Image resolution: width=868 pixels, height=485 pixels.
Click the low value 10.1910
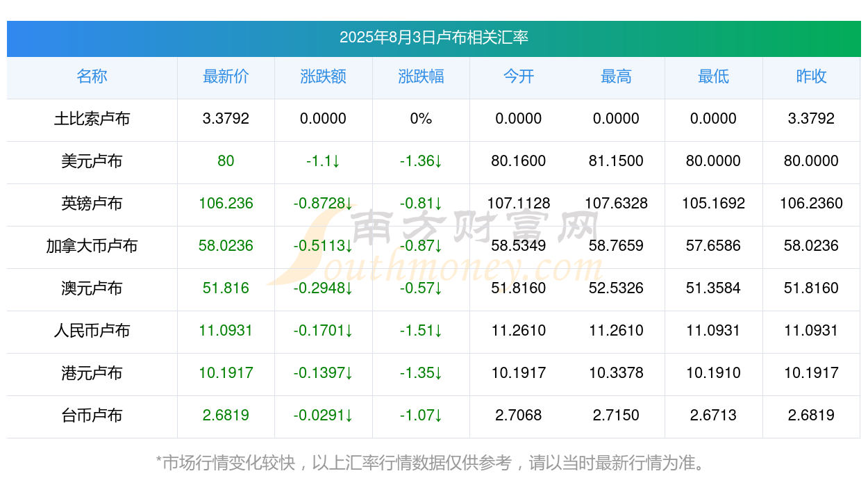tap(714, 373)
